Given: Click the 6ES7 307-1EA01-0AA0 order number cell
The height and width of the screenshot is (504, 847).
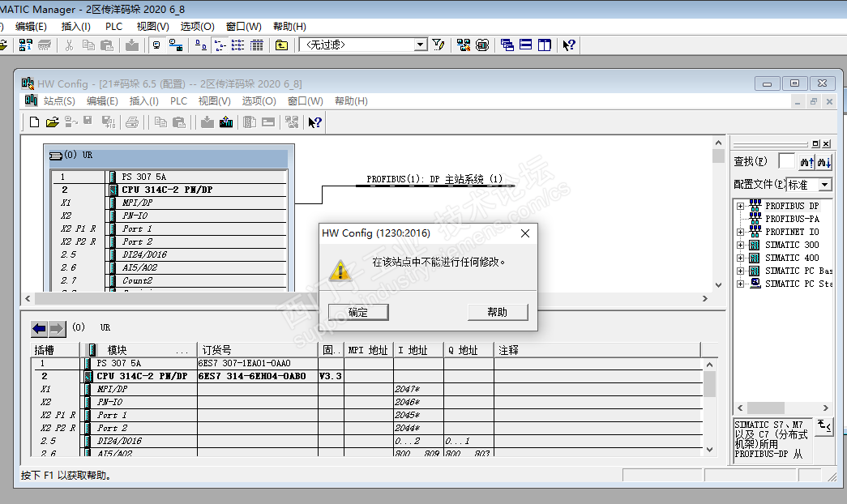Looking at the screenshot, I should pos(257,363).
